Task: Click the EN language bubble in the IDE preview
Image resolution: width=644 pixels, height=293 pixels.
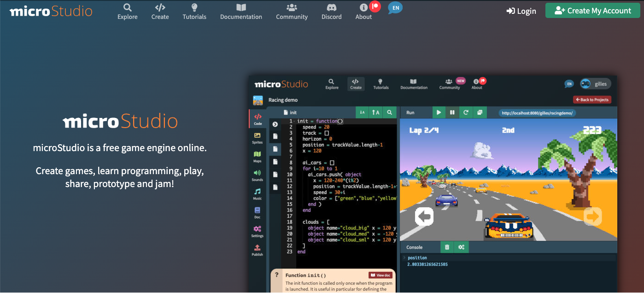Action: [569, 84]
